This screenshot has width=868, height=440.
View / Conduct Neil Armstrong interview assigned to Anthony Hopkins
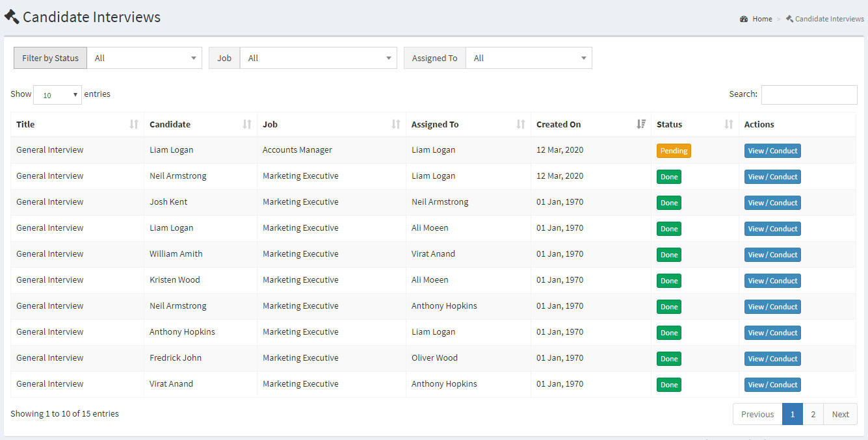coord(772,307)
